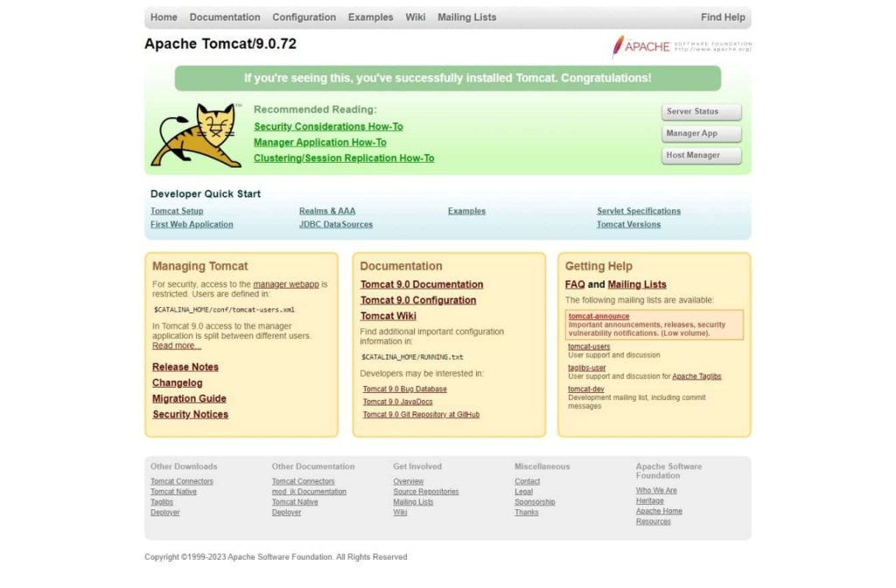The height and width of the screenshot is (588, 896).
Task: Open the tomcat-announce mailing list link
Action: click(x=598, y=317)
